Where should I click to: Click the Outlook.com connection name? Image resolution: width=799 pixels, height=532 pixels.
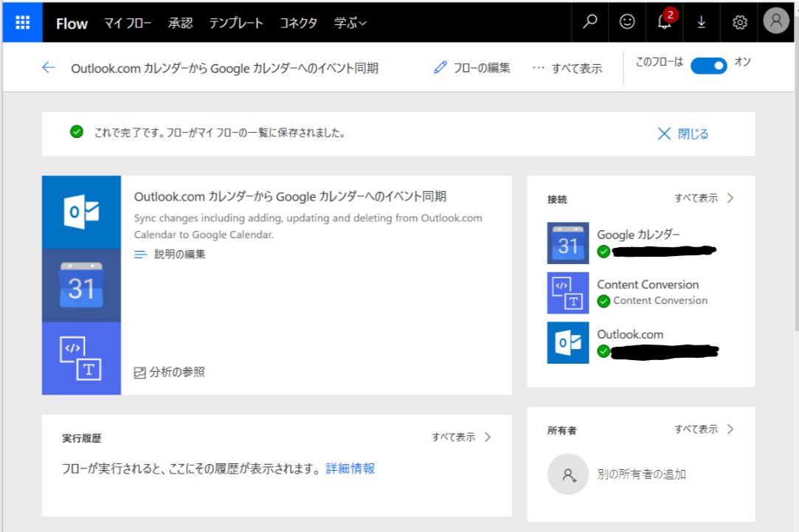coord(630,334)
